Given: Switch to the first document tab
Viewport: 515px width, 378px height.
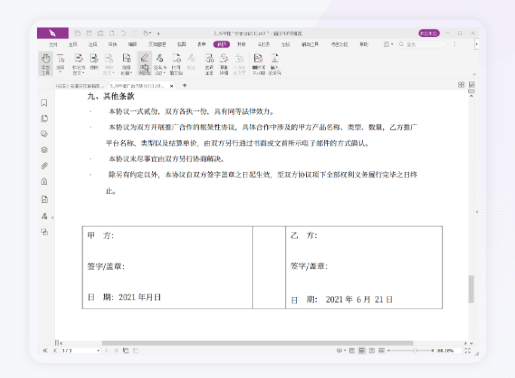Looking at the screenshot, I should click(x=79, y=86).
